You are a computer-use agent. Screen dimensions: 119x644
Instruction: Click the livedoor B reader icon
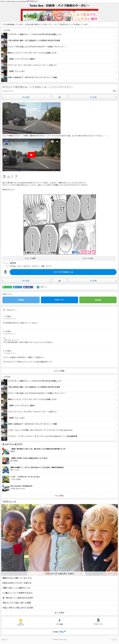coord(6,272)
